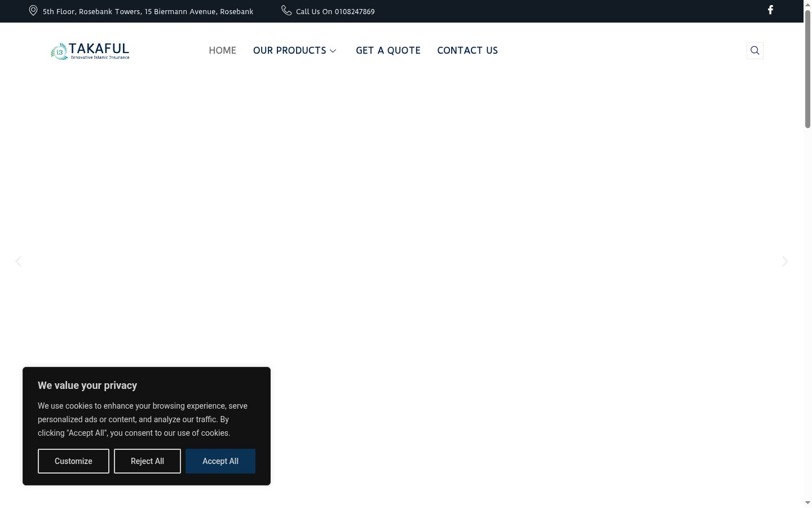812x508 pixels.
Task: Reject all cookies
Action: (147, 461)
